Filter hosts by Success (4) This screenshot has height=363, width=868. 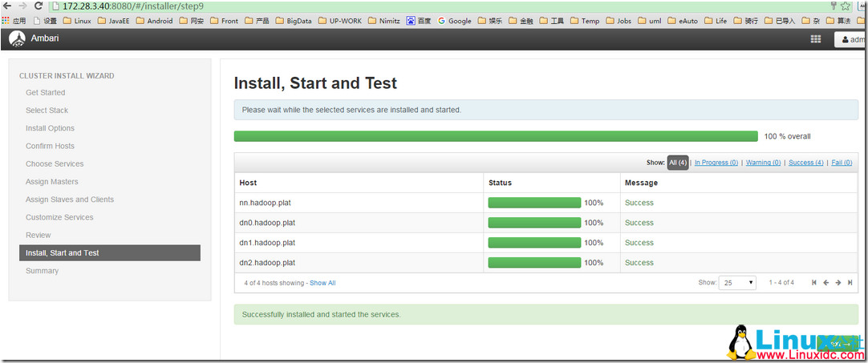(806, 163)
